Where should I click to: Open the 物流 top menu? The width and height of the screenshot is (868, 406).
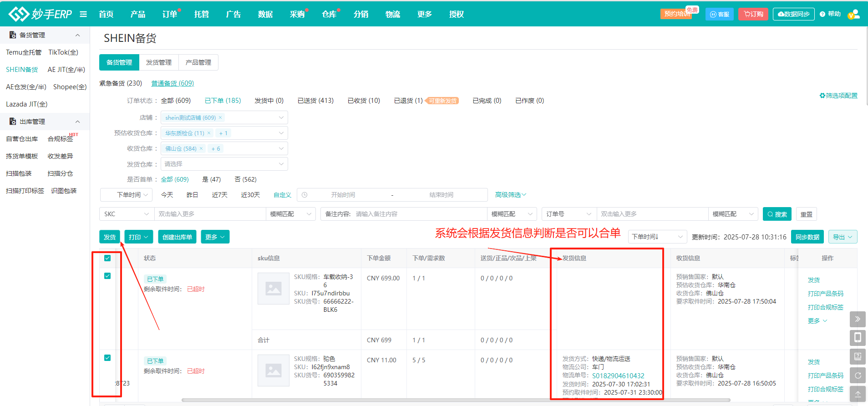pos(393,14)
